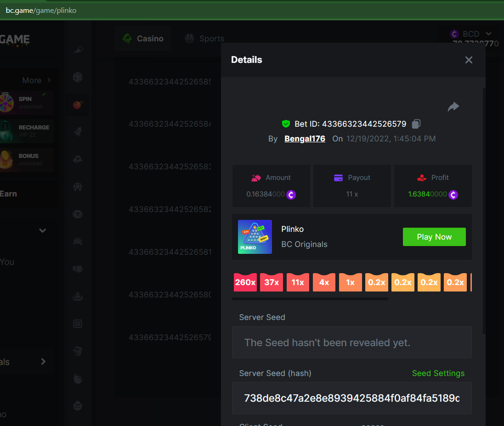Screen dimensions: 504x426
Task: Expand the More promotions chevron
Action: (49, 80)
